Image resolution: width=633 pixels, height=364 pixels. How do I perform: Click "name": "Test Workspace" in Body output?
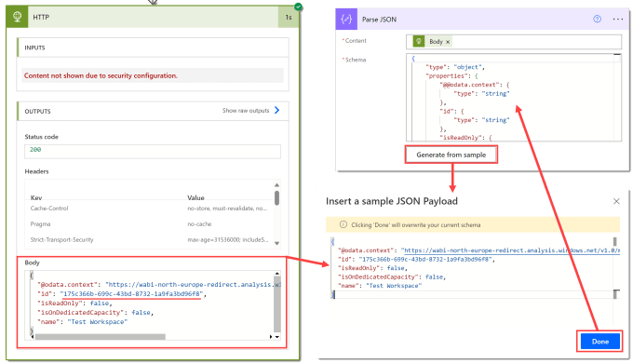tap(82, 321)
